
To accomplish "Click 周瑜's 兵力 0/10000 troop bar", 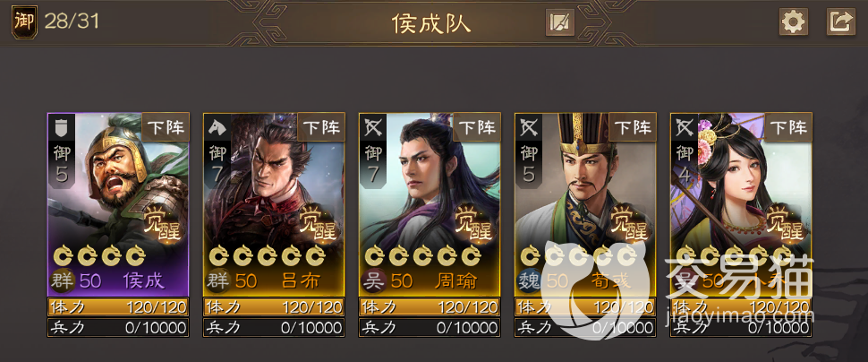I will point(430,327).
